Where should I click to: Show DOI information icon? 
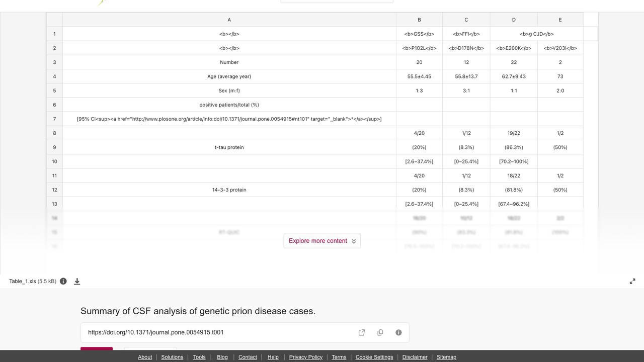tap(398, 332)
